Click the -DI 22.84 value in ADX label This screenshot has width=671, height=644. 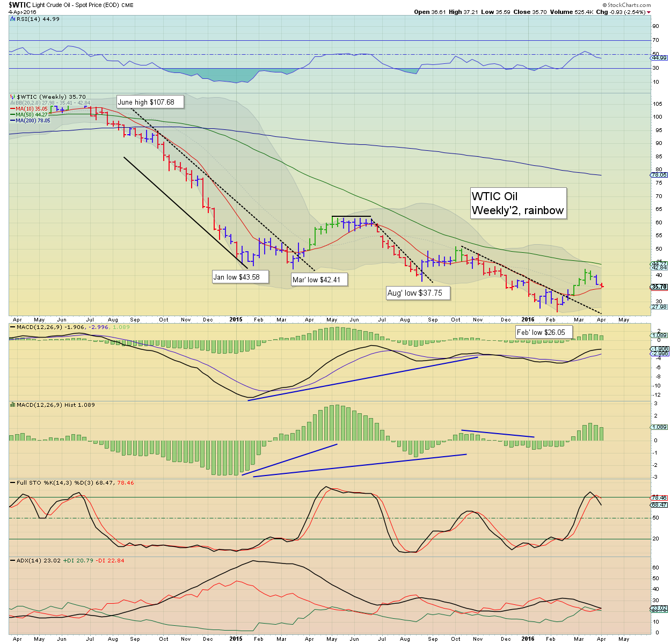click(110, 560)
